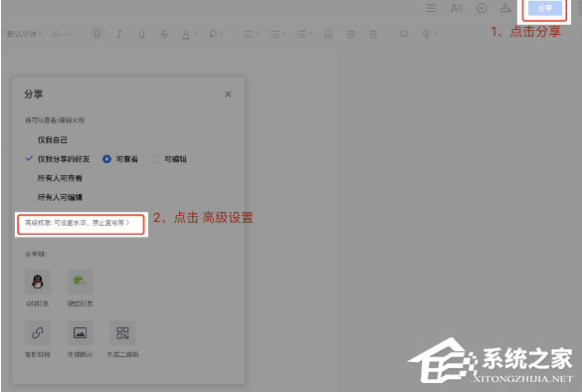Decrease indent with outdent icon
Image resolution: width=582 pixels, height=392 pixels.
pyautogui.click(x=351, y=34)
